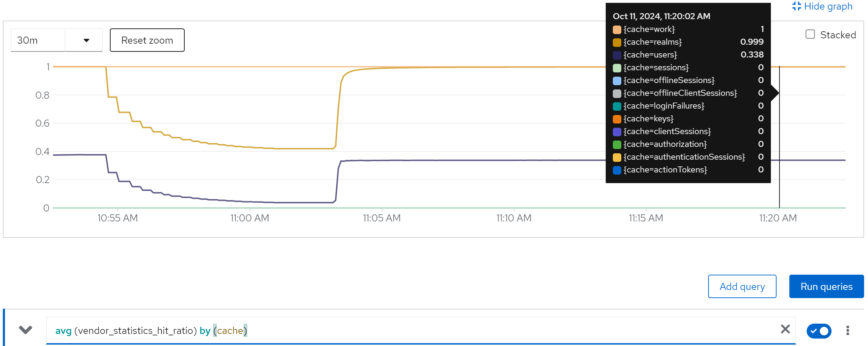Screen dimensions: 868x346
Task: Open the query kebab menu icon
Action: [847, 330]
